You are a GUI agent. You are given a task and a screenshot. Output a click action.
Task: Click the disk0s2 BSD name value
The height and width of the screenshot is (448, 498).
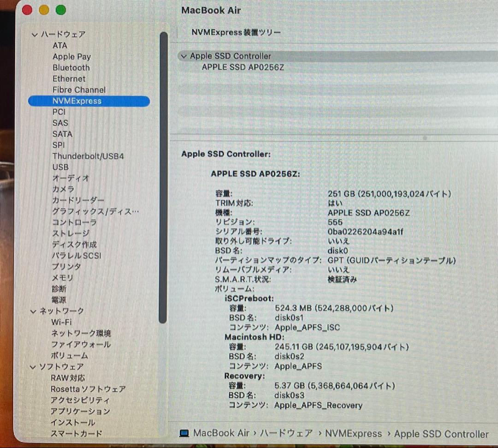click(289, 357)
